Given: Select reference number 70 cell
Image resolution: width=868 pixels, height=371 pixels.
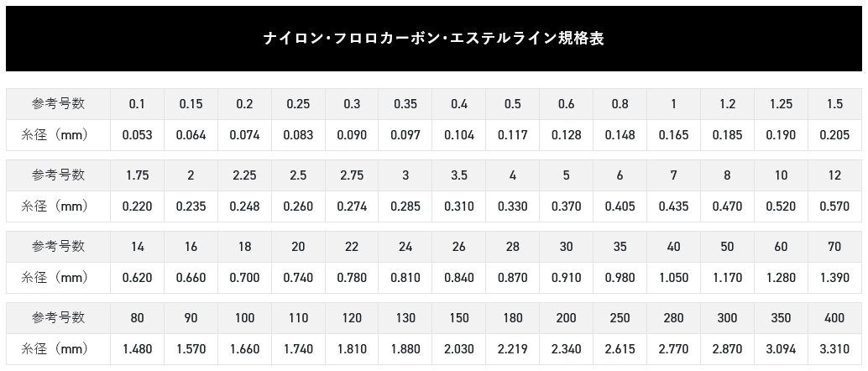Looking at the screenshot, I should 834,247.
